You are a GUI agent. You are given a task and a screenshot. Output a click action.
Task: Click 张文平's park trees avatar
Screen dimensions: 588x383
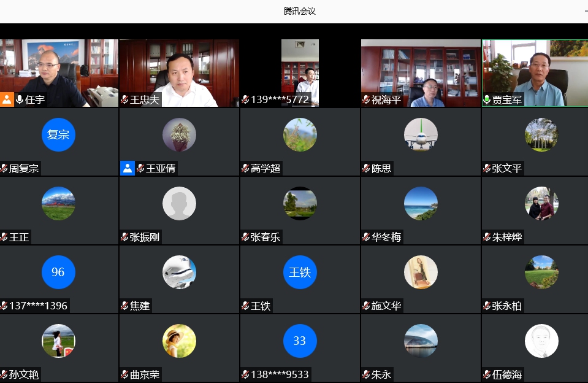[x=541, y=134]
